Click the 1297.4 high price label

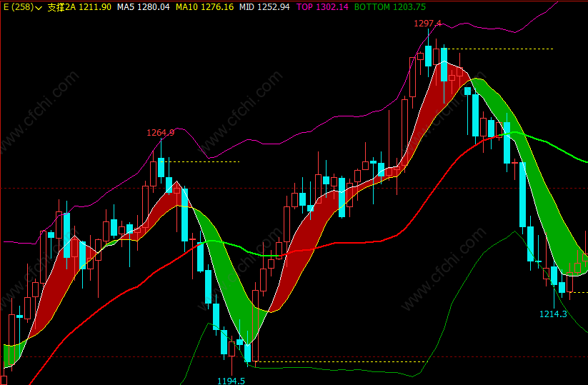[427, 24]
